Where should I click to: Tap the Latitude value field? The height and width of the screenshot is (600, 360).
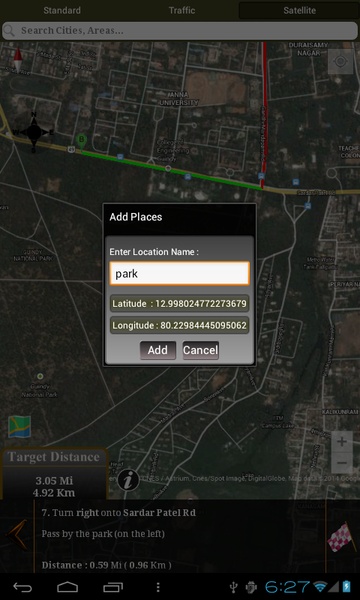tap(179, 304)
